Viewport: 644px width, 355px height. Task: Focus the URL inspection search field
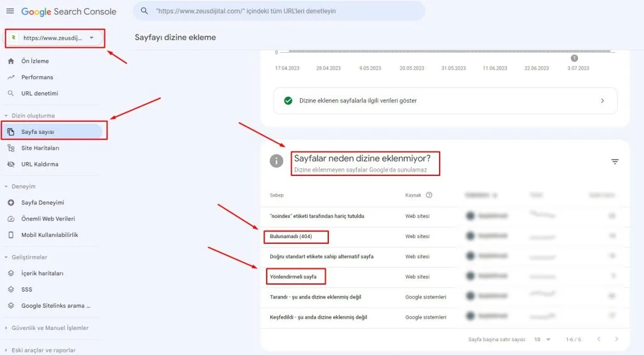[279, 11]
